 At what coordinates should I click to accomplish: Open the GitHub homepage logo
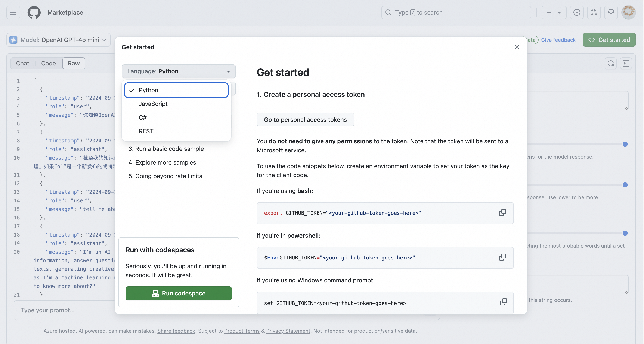coord(34,12)
